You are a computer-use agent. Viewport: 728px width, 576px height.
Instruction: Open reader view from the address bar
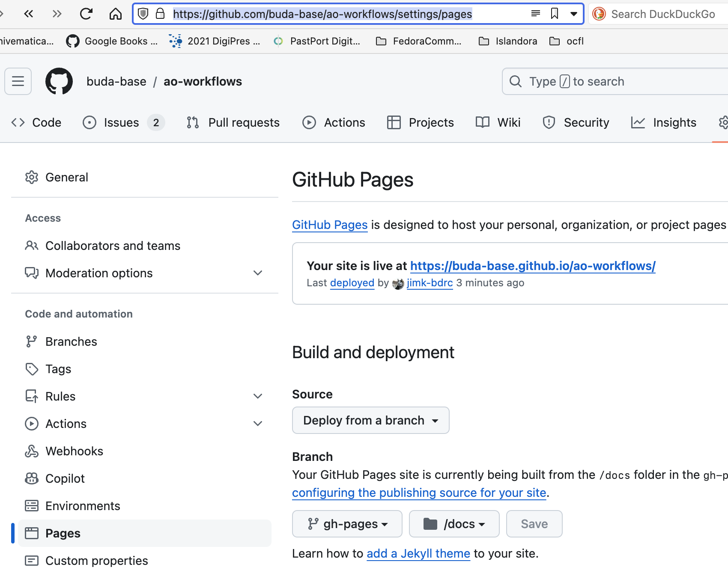(535, 13)
